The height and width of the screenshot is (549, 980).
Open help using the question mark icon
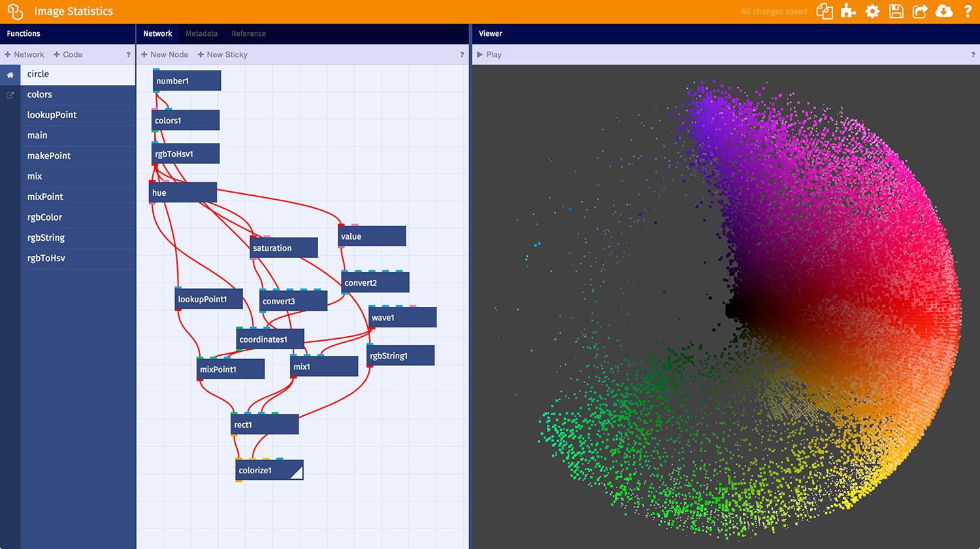969,11
